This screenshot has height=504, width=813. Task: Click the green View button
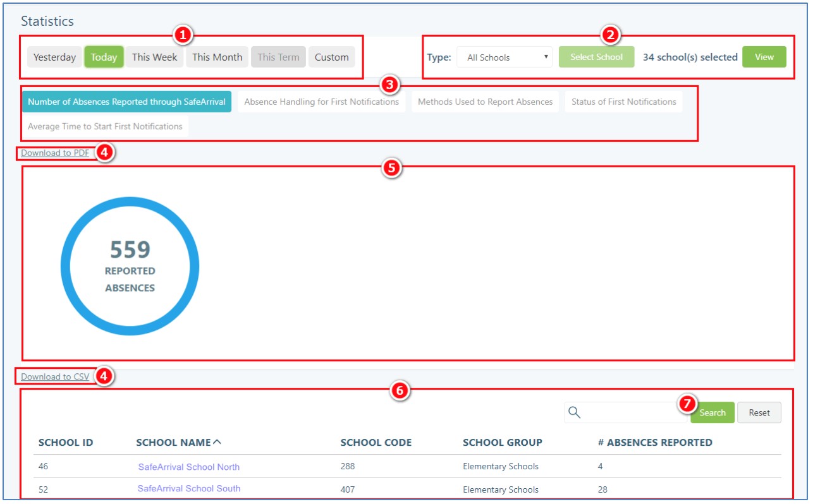click(764, 57)
